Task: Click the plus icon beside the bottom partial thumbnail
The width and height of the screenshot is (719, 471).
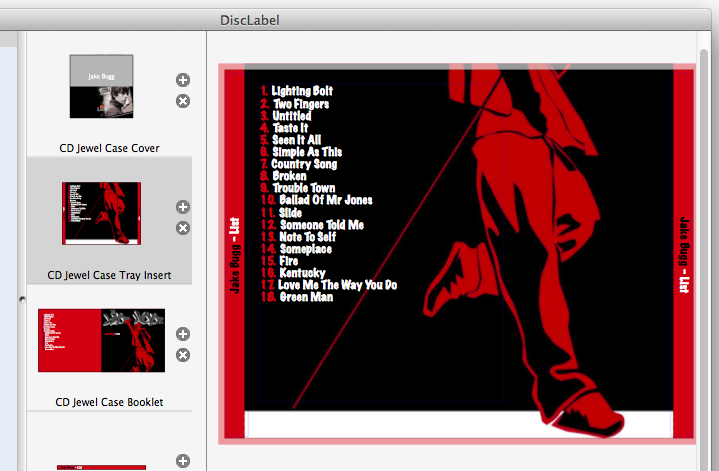Action: (183, 461)
